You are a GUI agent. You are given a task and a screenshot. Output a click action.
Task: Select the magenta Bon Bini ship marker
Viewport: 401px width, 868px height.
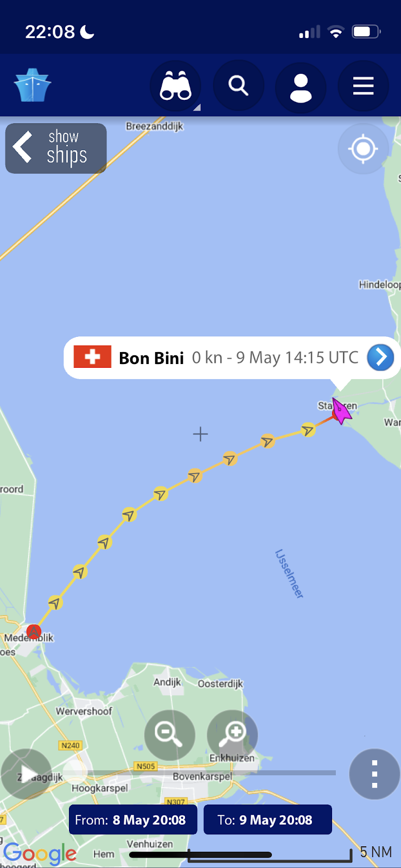point(341,411)
